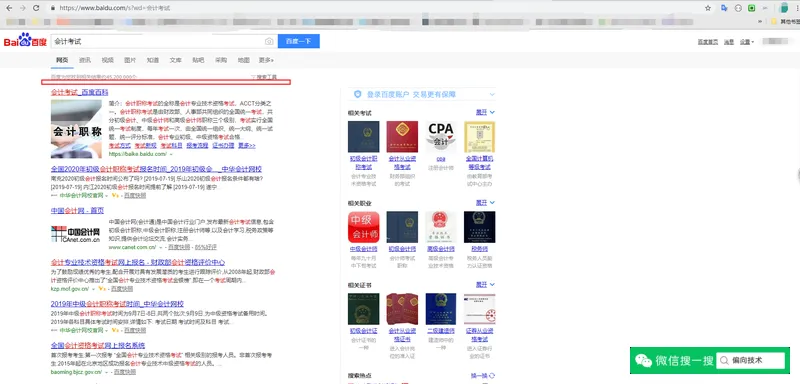Screen dimensions: 800x384
Task: Click the 证券从业资格考试 thumbnail
Action: point(479,309)
